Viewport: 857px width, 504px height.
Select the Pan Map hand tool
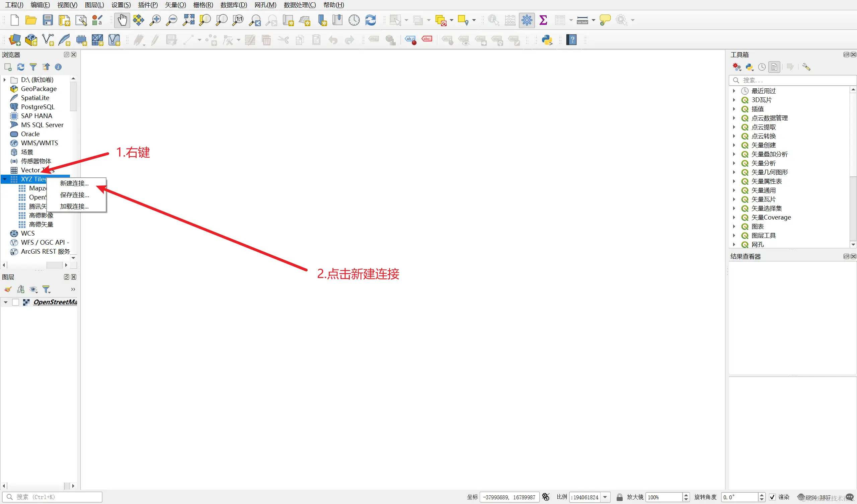click(x=122, y=20)
